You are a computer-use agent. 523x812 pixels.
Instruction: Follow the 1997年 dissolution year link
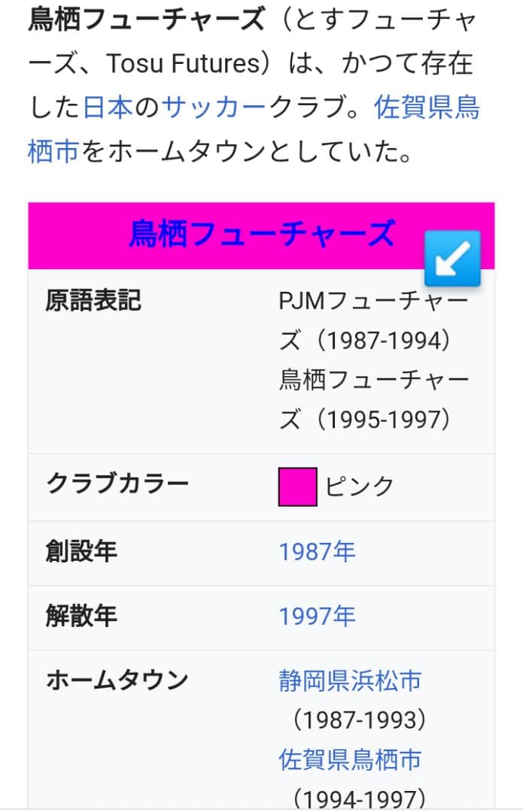click(x=317, y=617)
